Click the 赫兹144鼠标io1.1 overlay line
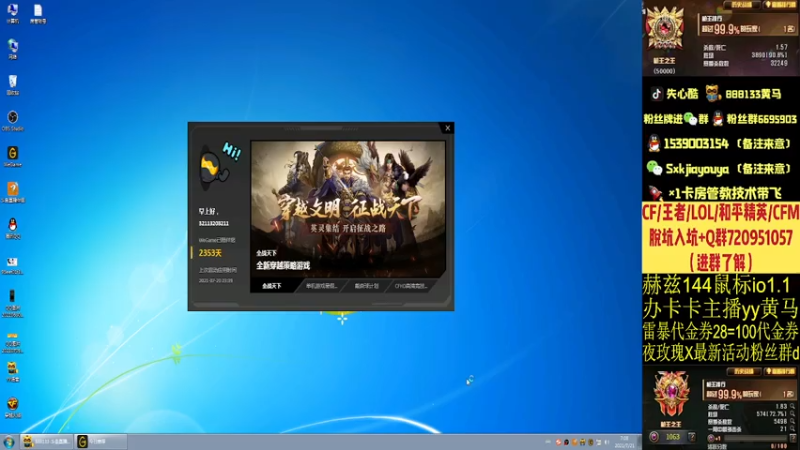This screenshot has width=800, height=450. pos(716,285)
